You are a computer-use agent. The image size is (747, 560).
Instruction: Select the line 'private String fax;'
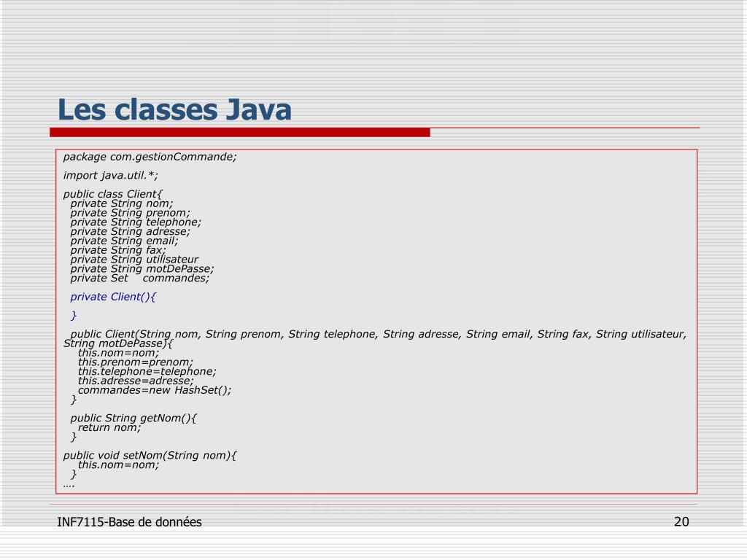[118, 250]
